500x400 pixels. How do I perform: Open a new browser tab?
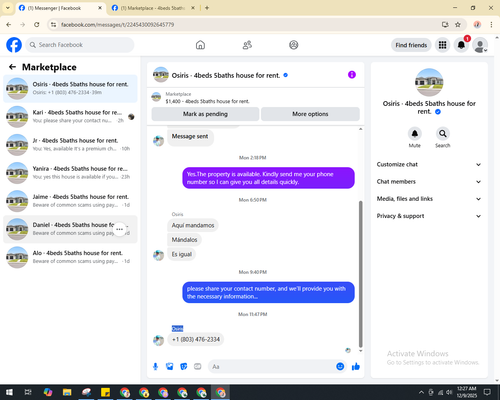point(207,8)
